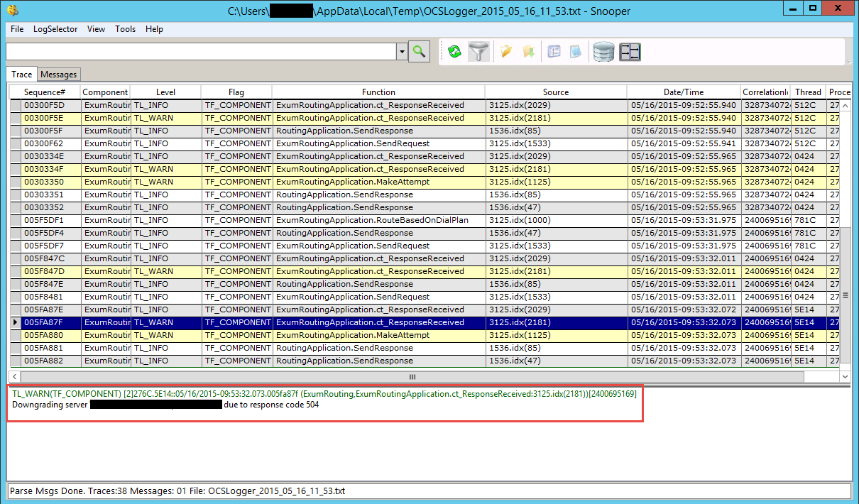Open the Tools menu
The height and width of the screenshot is (504, 859).
coord(125,29)
